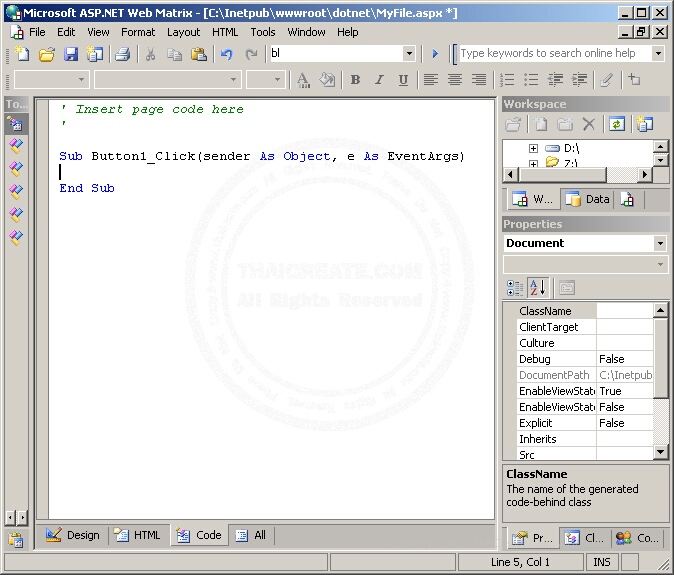Expand the Z:\ drive node
The width and height of the screenshot is (674, 575).
pyautogui.click(x=533, y=164)
